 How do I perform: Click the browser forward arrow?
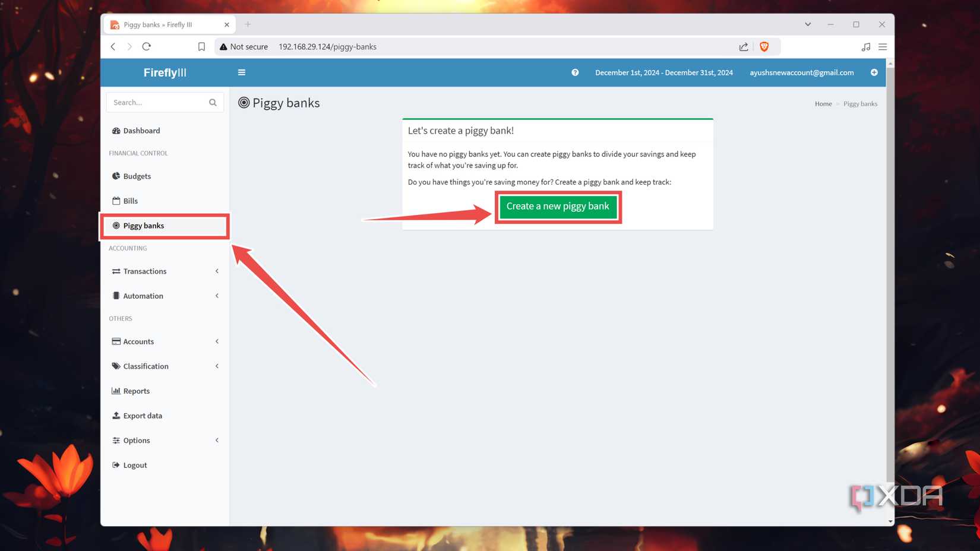point(129,46)
